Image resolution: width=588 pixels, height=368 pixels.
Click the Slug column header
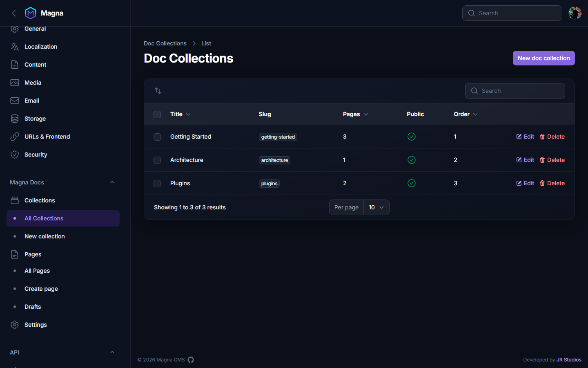pos(265,114)
